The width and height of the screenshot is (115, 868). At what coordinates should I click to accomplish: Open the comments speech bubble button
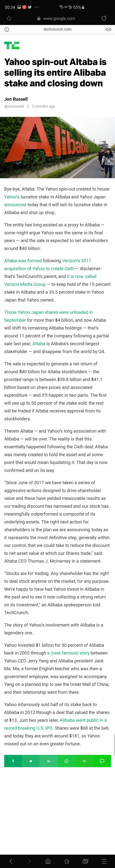pos(102,761)
